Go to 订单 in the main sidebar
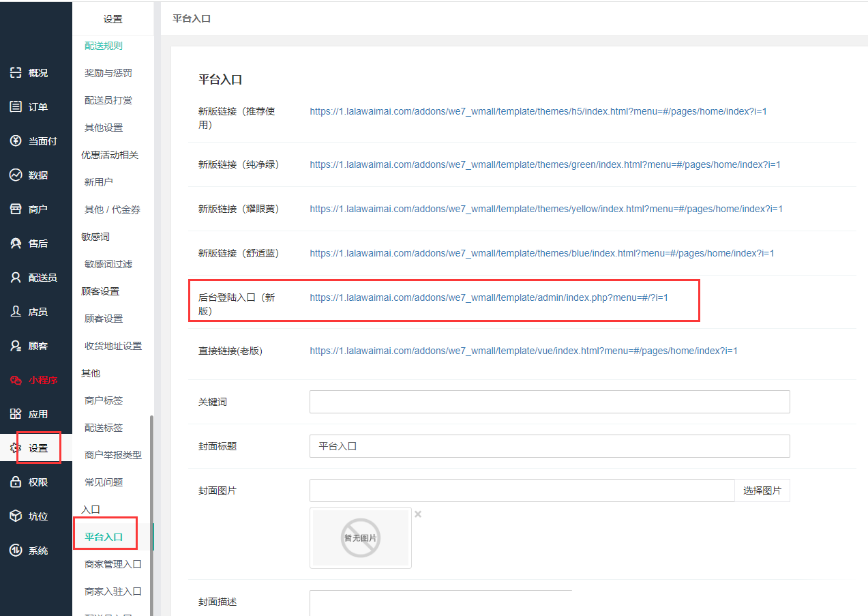The image size is (868, 616). (38, 107)
